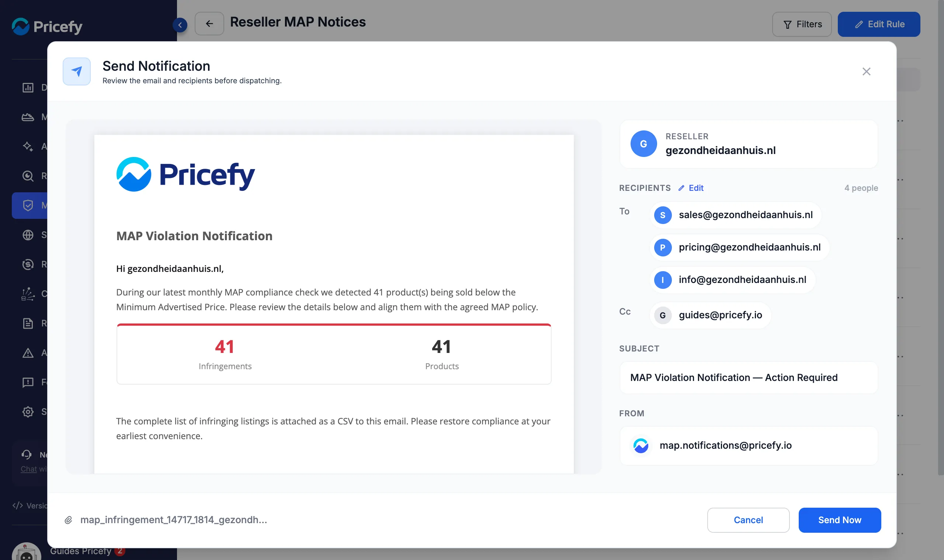Go back using the arrow button

pyautogui.click(x=209, y=24)
